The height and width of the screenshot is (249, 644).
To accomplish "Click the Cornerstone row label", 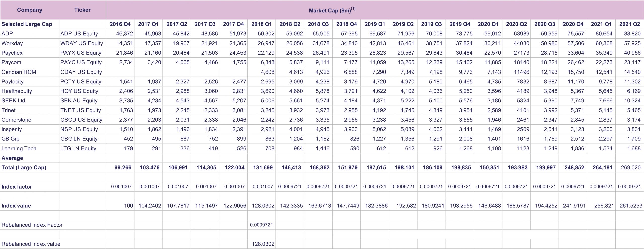I will pyautogui.click(x=16, y=120).
